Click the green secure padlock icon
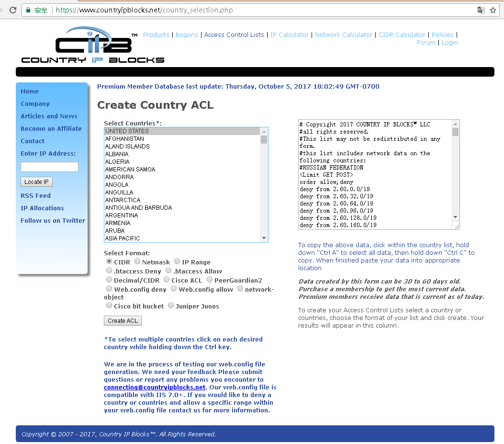 (29, 10)
